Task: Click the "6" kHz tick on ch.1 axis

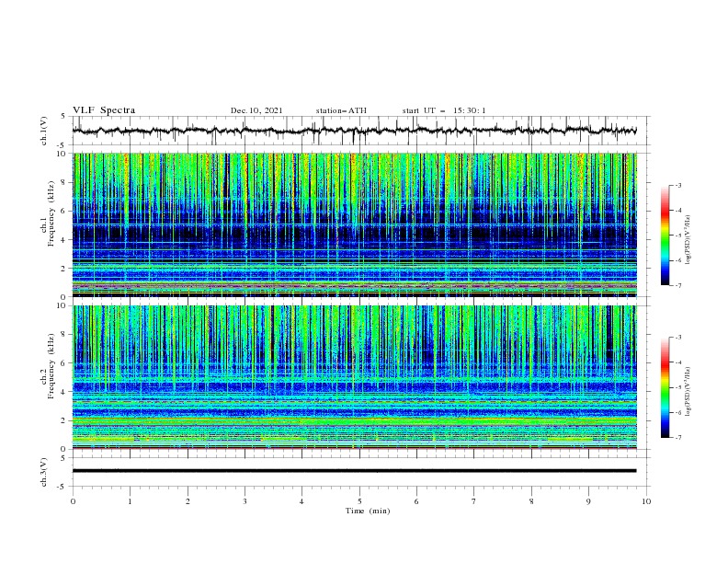Action: 64,211
